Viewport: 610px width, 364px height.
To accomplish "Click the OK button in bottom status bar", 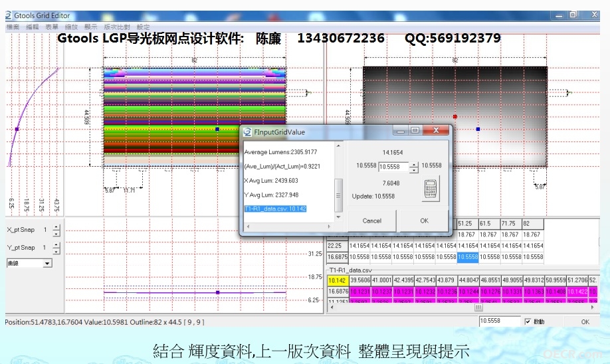I will pyautogui.click(x=585, y=322).
